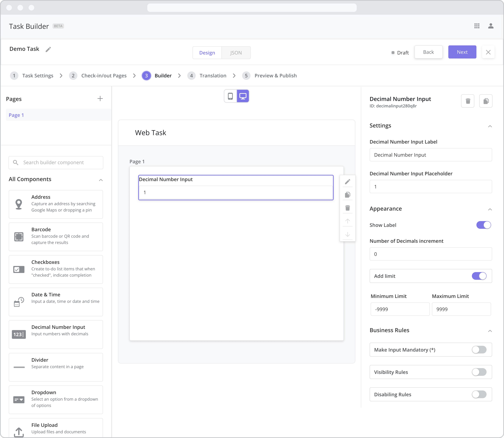Open the user account icon
This screenshot has width=504, height=438.
[x=491, y=26]
